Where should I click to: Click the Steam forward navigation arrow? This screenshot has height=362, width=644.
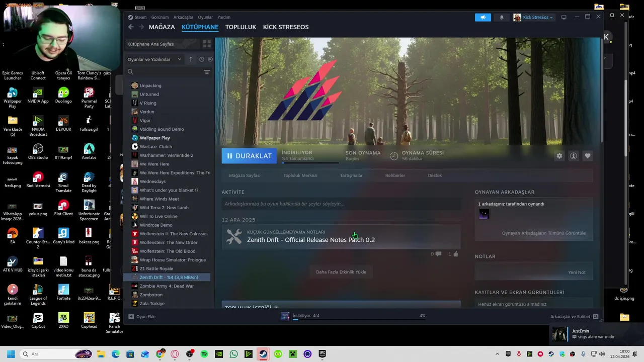[141, 27]
